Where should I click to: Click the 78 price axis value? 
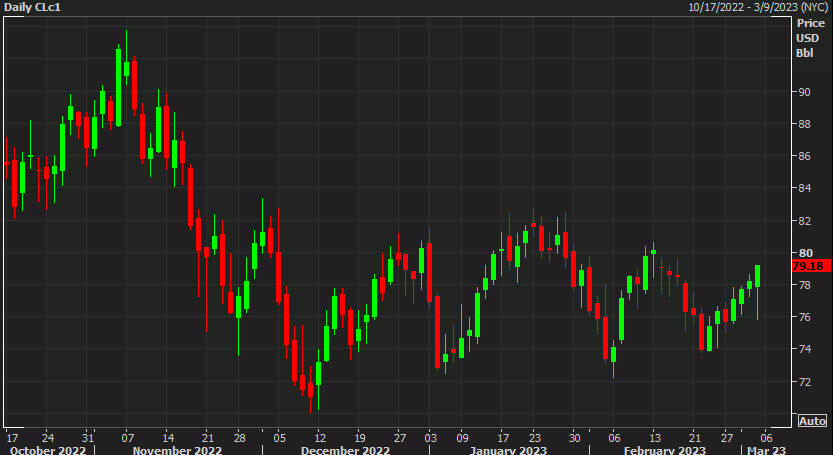805,285
